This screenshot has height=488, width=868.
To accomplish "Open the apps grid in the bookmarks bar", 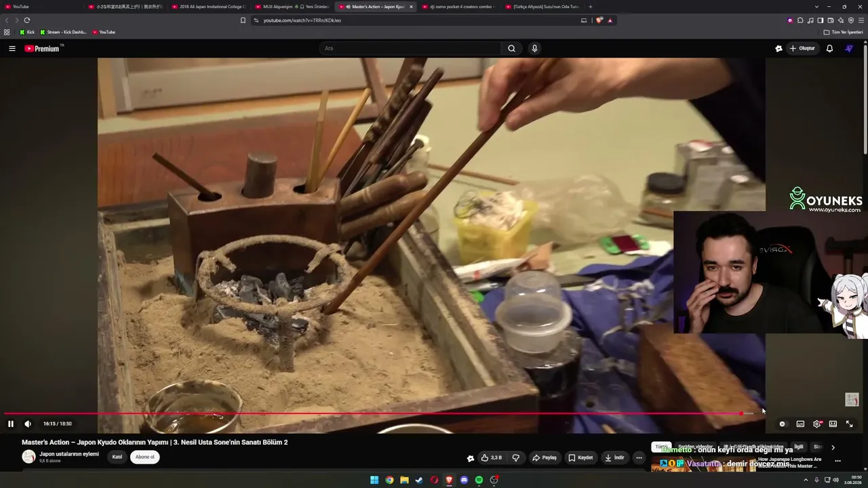I will [x=7, y=32].
